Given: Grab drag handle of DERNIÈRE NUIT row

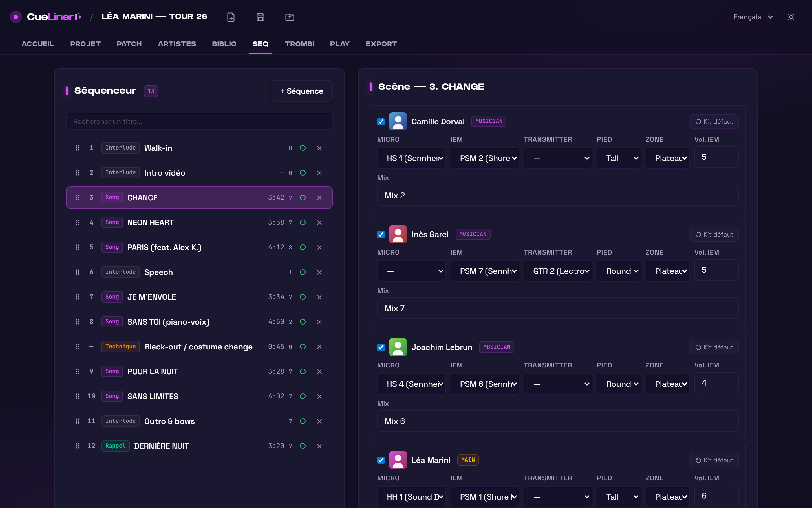Looking at the screenshot, I should click(x=77, y=446).
